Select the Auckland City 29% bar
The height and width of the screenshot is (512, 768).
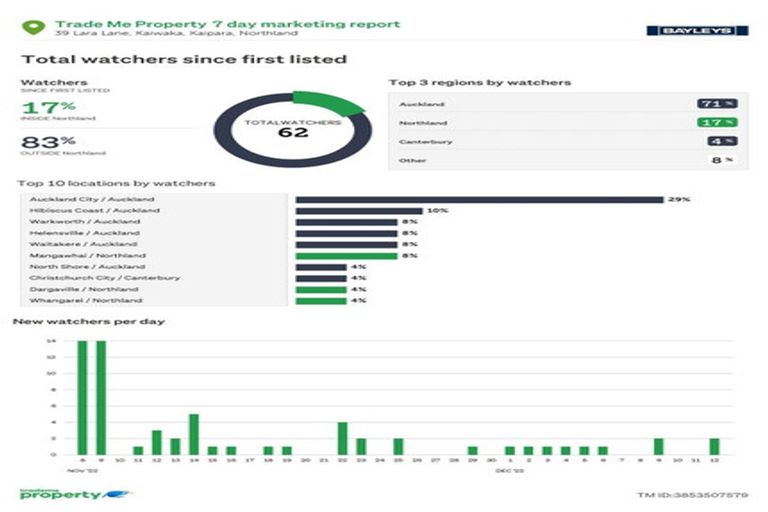coord(479,199)
